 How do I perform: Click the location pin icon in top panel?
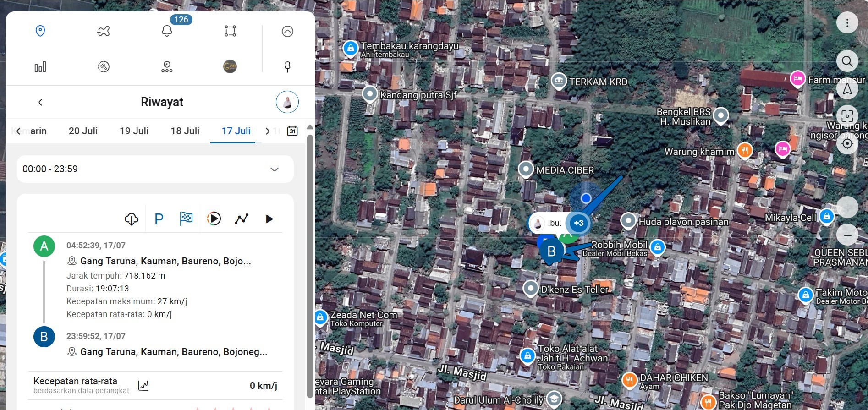pos(40,31)
